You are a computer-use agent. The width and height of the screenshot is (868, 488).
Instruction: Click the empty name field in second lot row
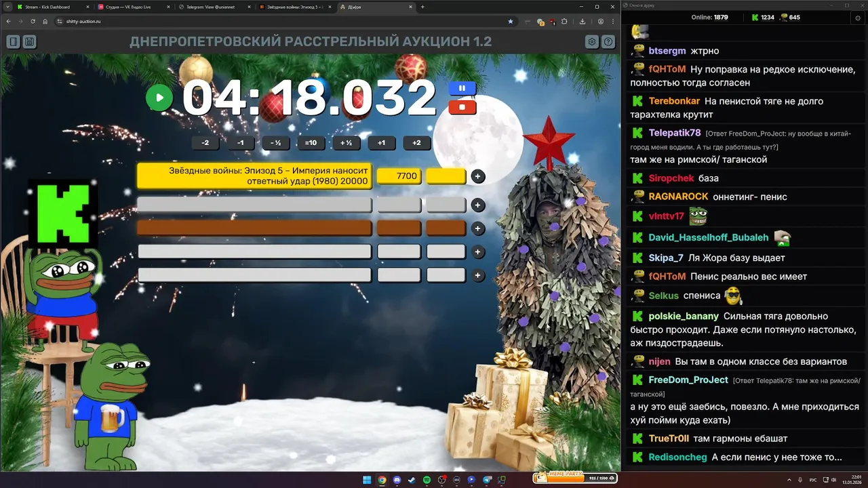[x=254, y=205]
